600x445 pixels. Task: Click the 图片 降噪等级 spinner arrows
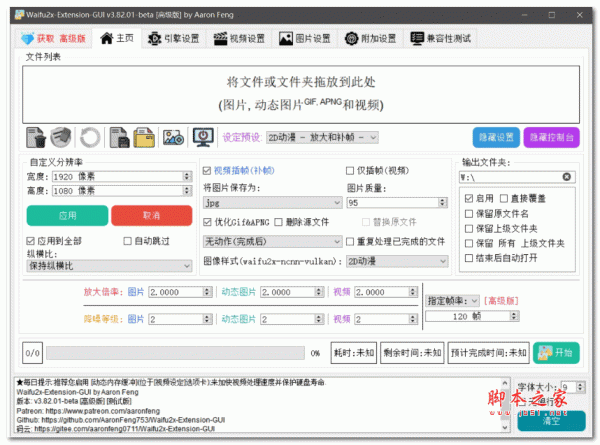coord(207,319)
